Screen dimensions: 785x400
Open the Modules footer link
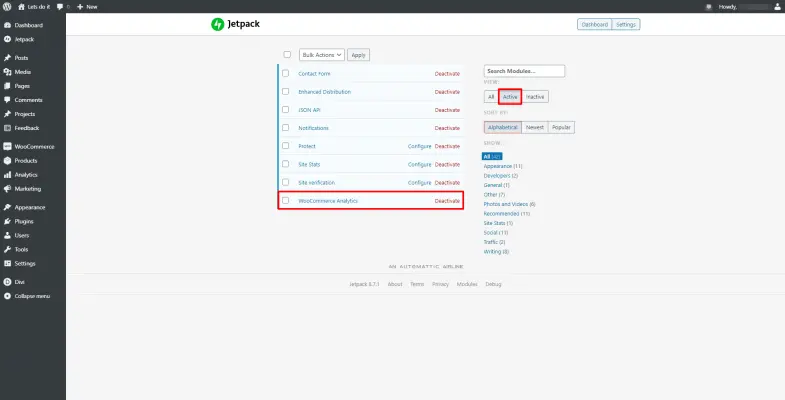[467, 284]
